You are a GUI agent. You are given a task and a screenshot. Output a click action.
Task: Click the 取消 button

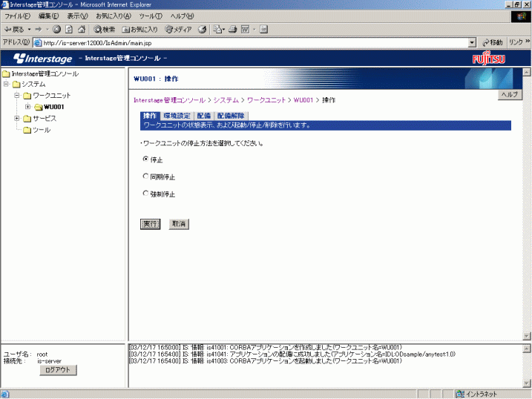click(x=179, y=224)
